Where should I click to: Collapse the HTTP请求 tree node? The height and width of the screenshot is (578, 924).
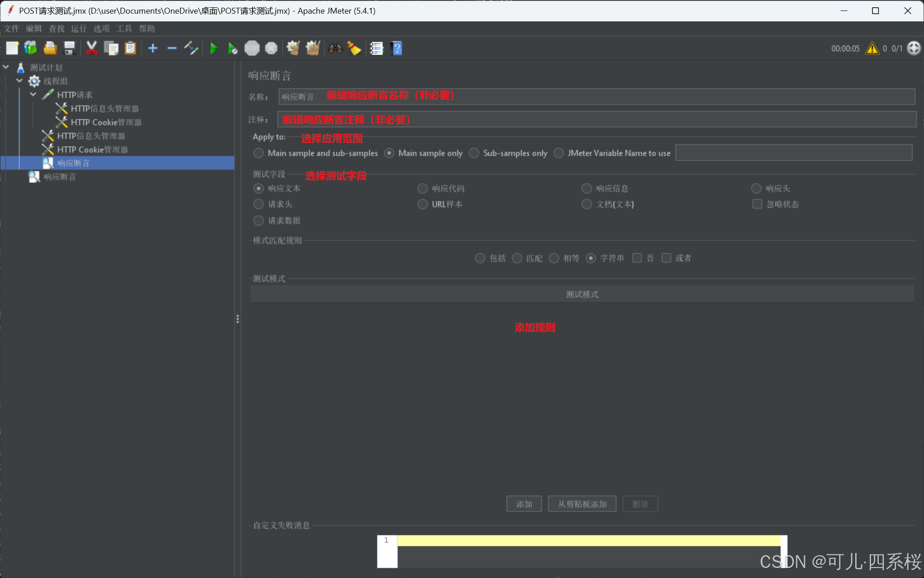33,95
